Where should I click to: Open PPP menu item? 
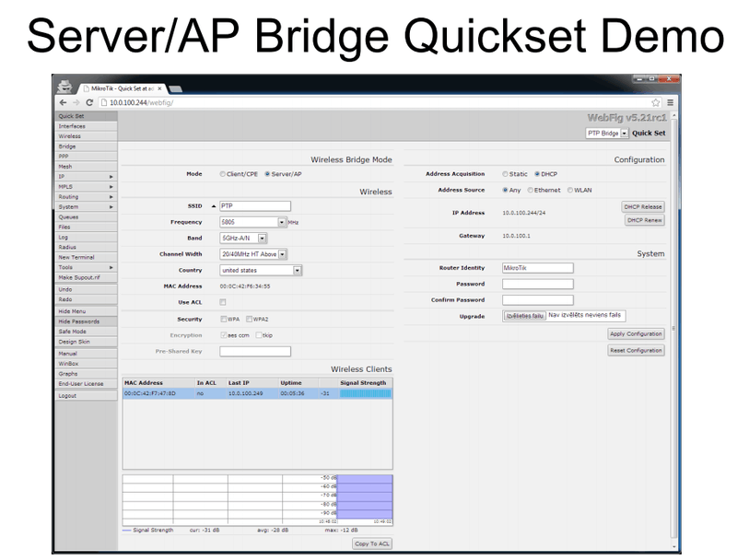86,157
